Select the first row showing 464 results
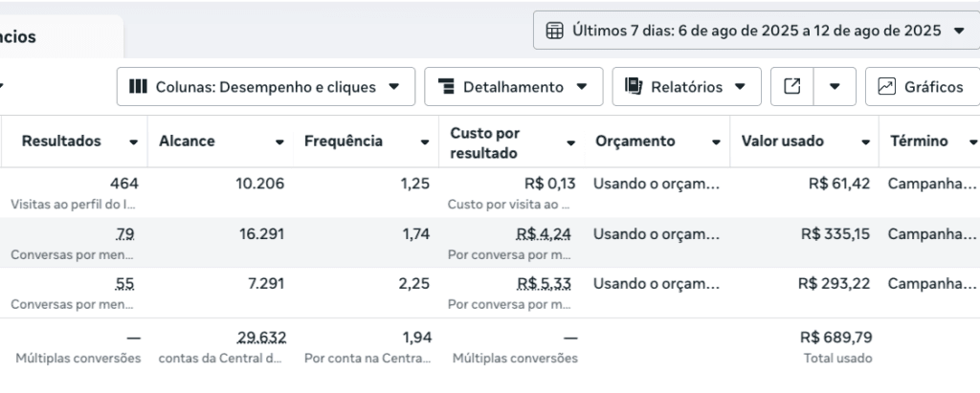Screen dimensions: 980x393 click(x=124, y=184)
